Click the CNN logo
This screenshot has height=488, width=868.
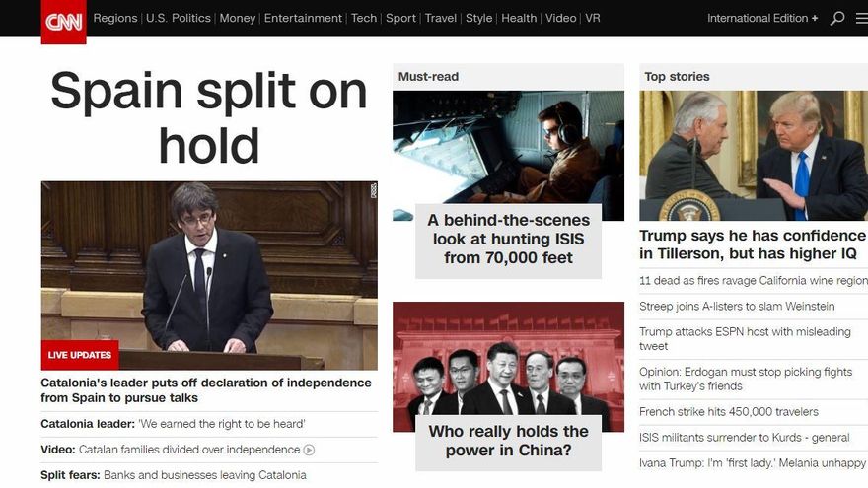point(63,22)
